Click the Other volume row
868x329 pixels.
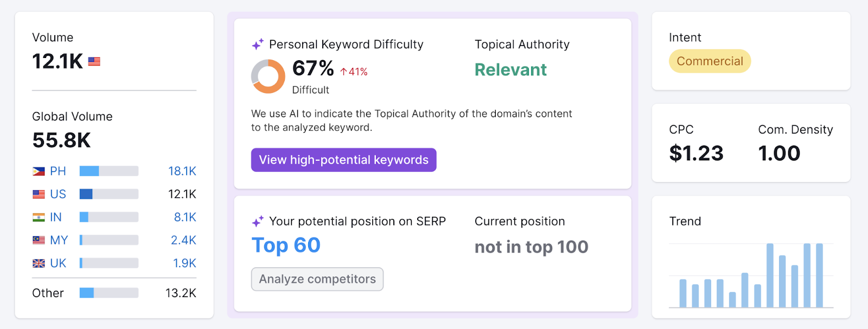47,293
